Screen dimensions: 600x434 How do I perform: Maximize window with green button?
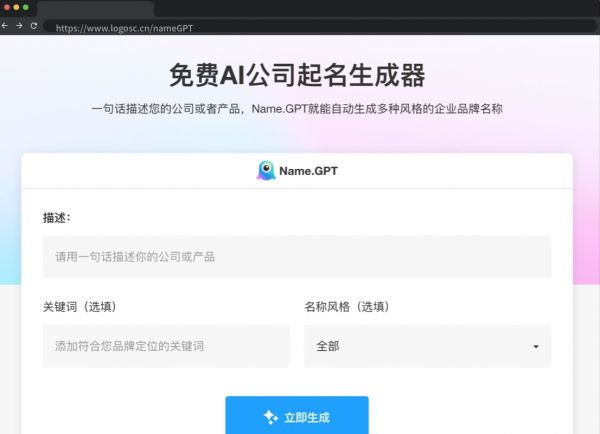pos(26,7)
